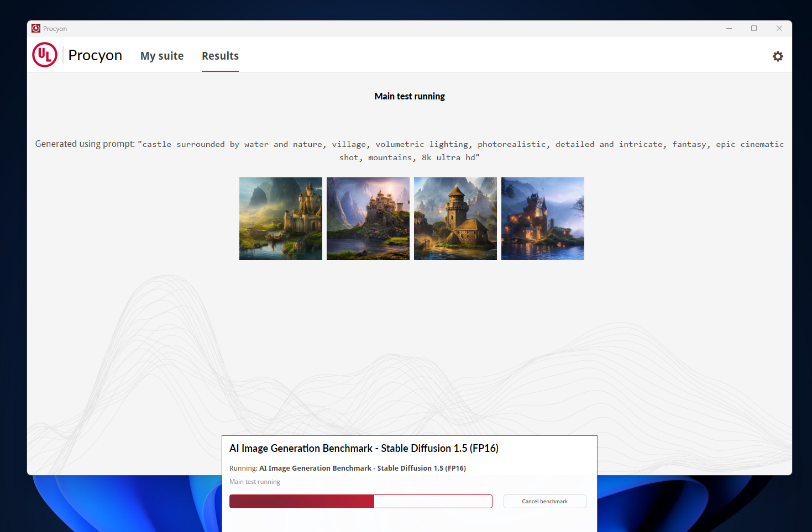The image size is (812, 532).
Task: Click the 'Generated using prompt:' label
Action: point(85,144)
